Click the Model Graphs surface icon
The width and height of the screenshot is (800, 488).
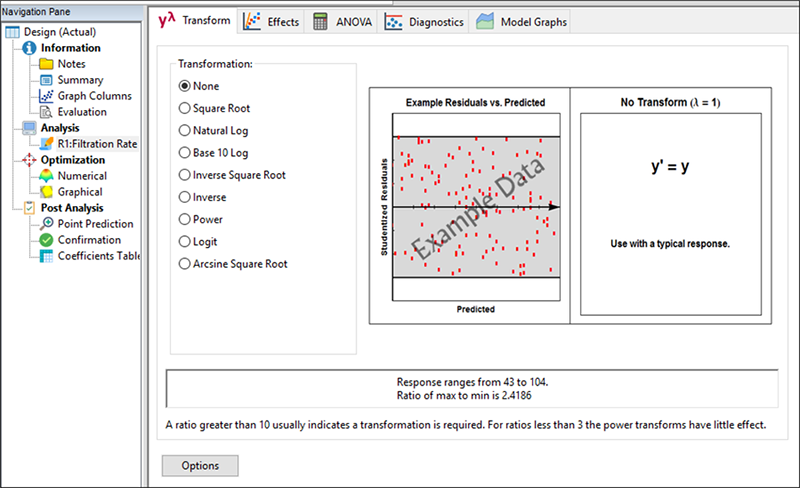click(x=485, y=21)
